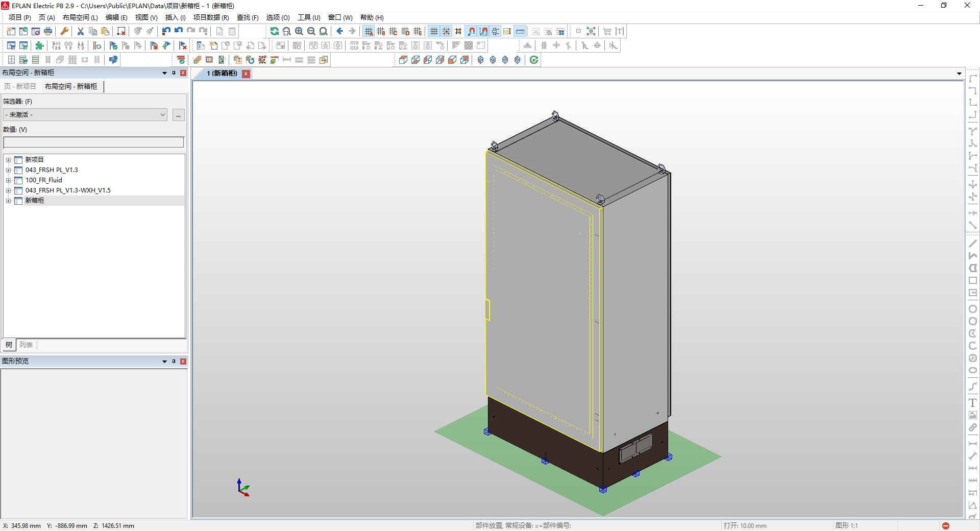Activate the grid size C icon
This screenshot has height=531, width=980.
tap(394, 31)
